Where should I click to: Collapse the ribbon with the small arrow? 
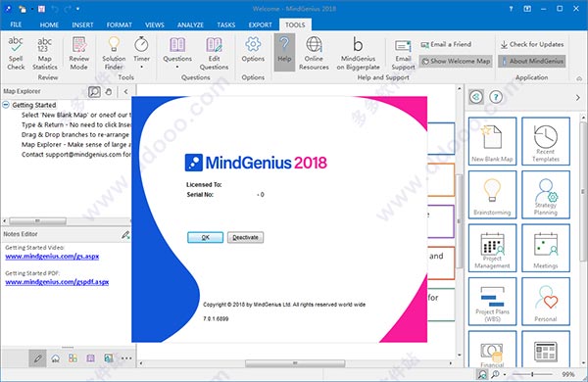(x=579, y=78)
